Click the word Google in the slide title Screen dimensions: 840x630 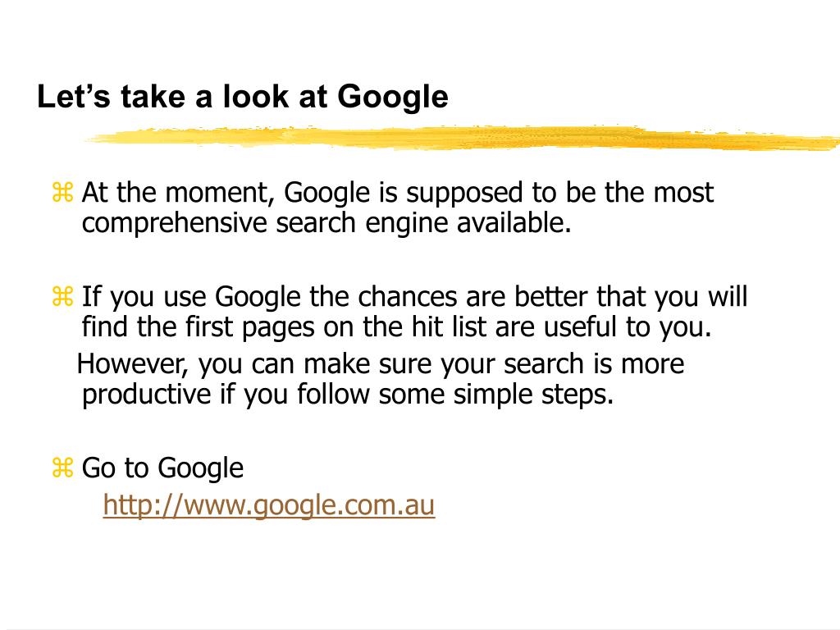pos(393,97)
